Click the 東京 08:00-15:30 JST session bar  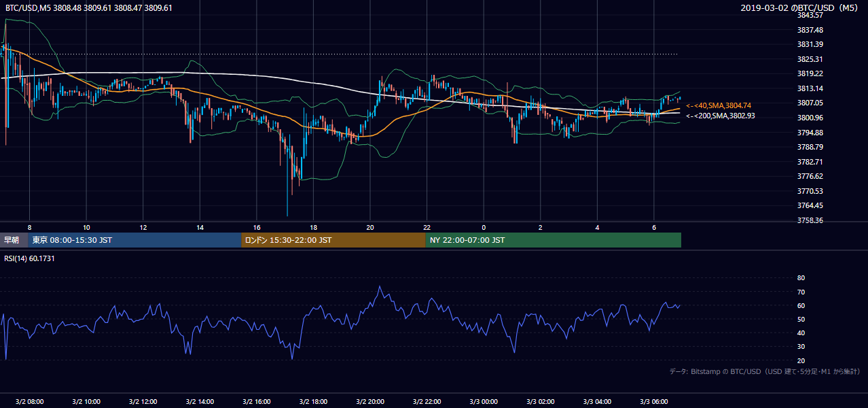click(134, 240)
